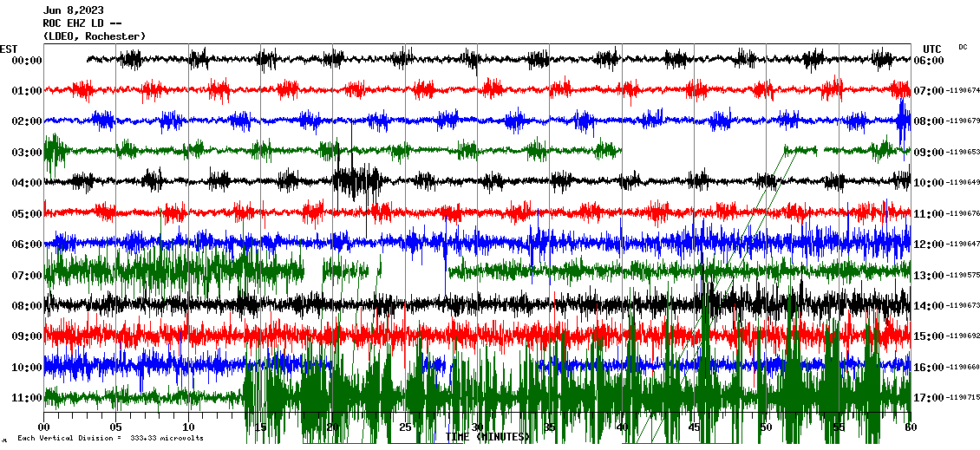Viewport: 980px width, 450px height.
Task: Select DC offset value -1190575
Action: tap(963, 275)
